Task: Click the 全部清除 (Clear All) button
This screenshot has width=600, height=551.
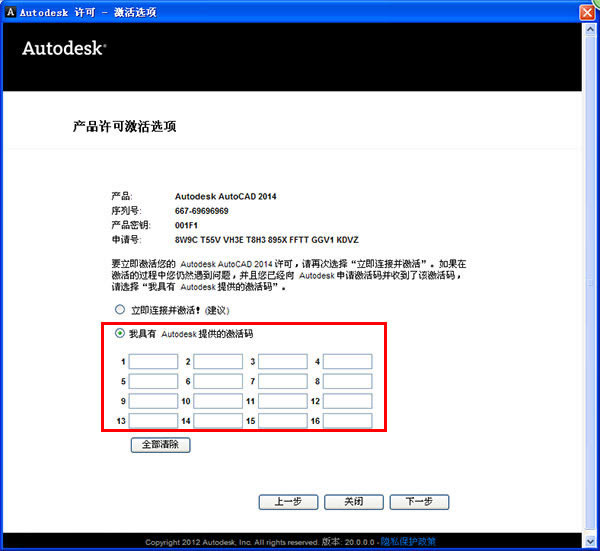Action: point(160,445)
